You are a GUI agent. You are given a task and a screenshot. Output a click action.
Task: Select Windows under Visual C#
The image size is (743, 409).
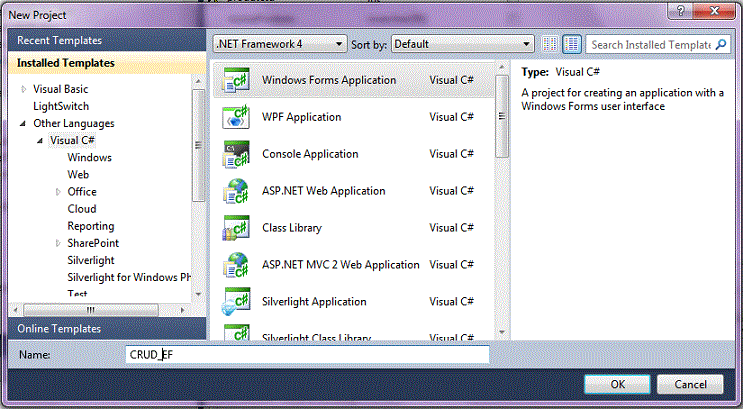point(90,157)
